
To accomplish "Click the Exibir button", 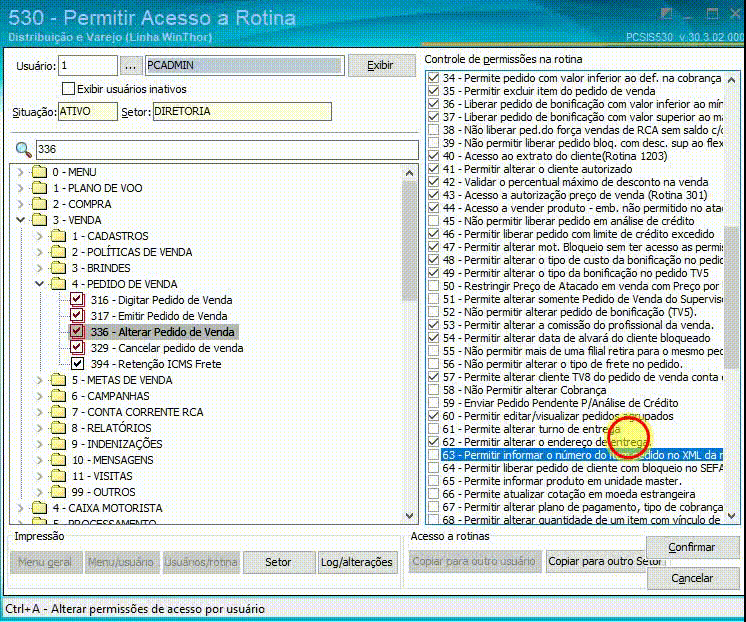I will click(381, 65).
